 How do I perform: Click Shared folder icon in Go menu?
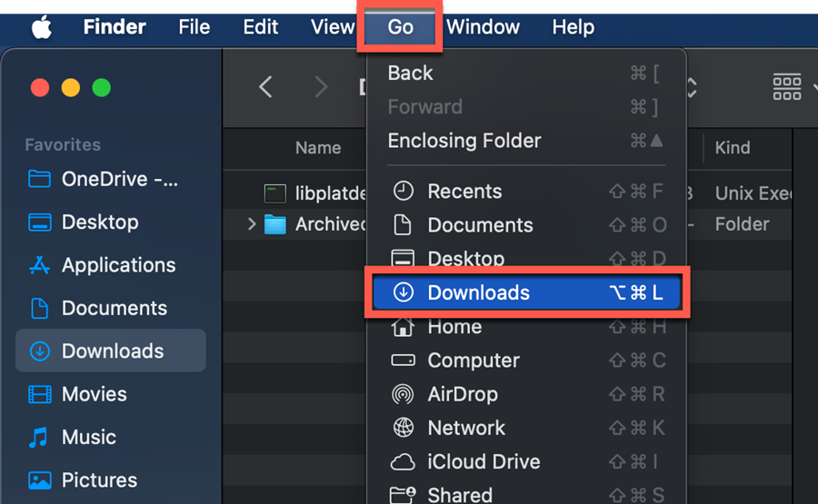pos(403,495)
